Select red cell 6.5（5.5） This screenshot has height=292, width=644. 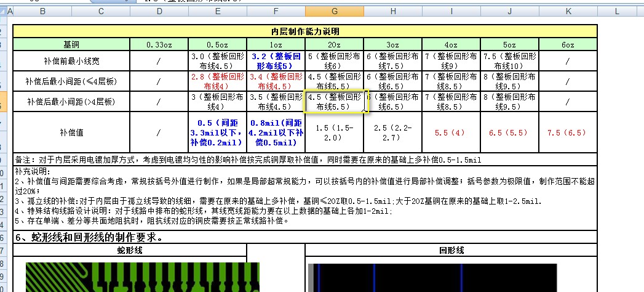click(510, 132)
